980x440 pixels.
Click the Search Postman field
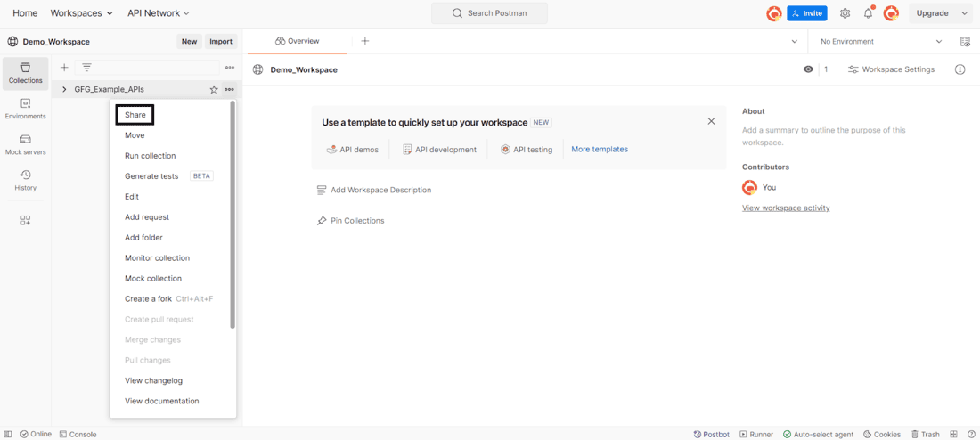click(489, 13)
